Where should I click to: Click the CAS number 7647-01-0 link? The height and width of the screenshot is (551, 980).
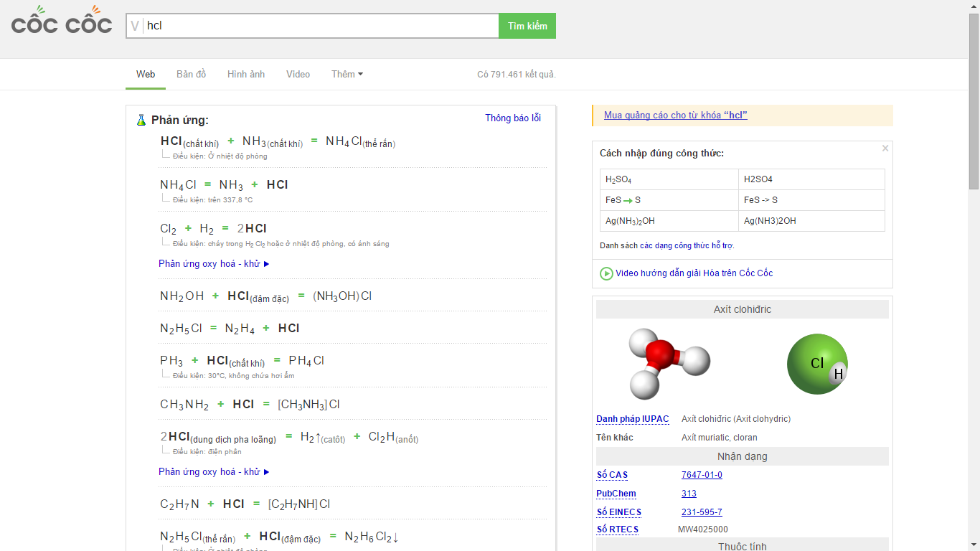[x=702, y=475]
